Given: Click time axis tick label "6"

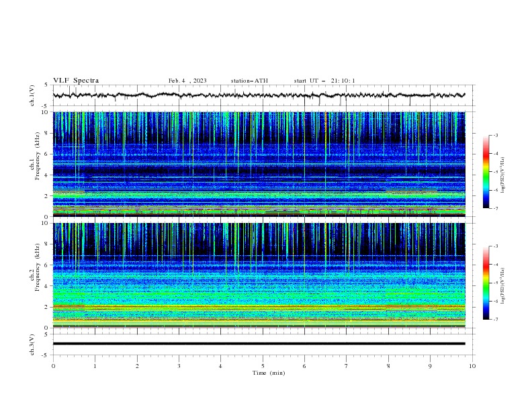Looking at the screenshot, I should click(x=304, y=366).
